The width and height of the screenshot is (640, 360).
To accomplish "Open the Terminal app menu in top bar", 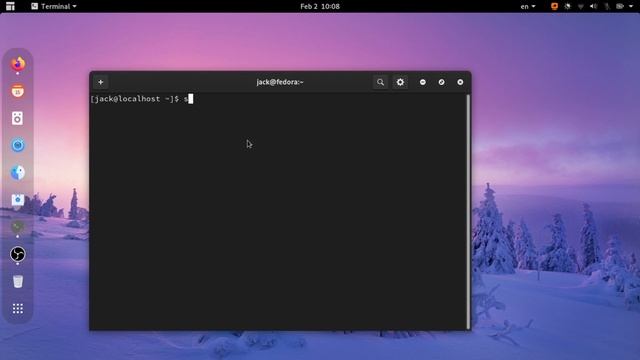I will click(54, 6).
